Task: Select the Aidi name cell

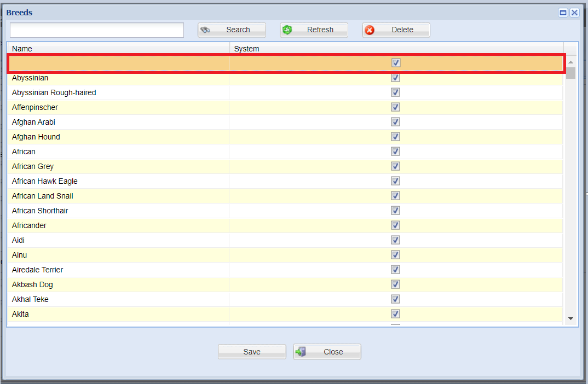Action: [118, 240]
